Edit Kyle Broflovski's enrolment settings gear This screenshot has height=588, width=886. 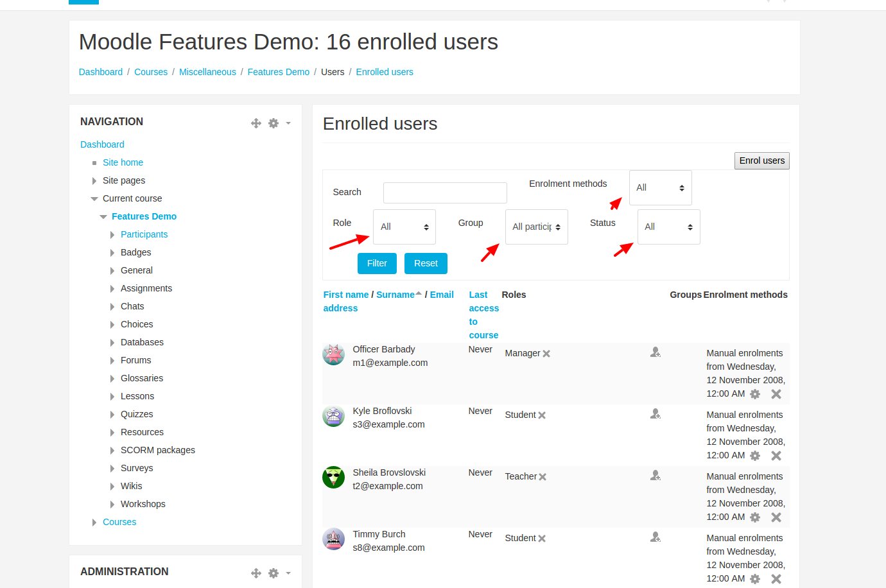tap(755, 456)
